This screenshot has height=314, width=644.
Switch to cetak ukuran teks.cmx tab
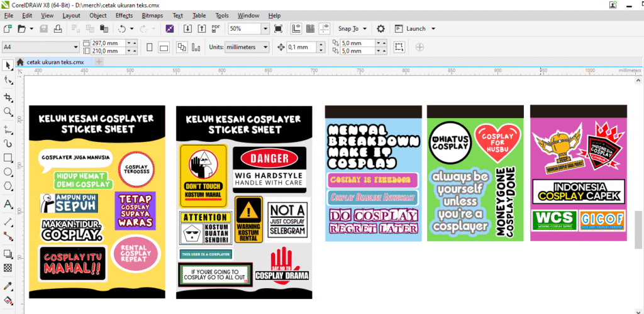[x=54, y=62]
